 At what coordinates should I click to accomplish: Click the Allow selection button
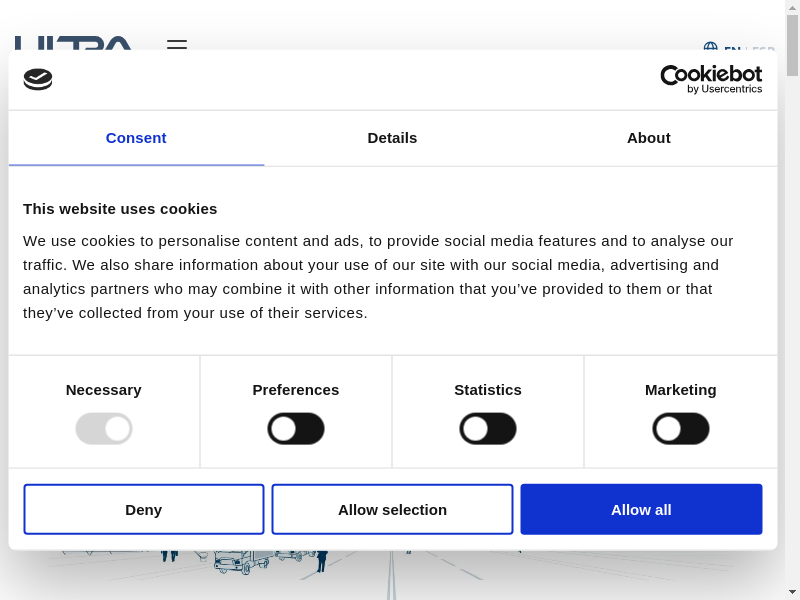[392, 509]
